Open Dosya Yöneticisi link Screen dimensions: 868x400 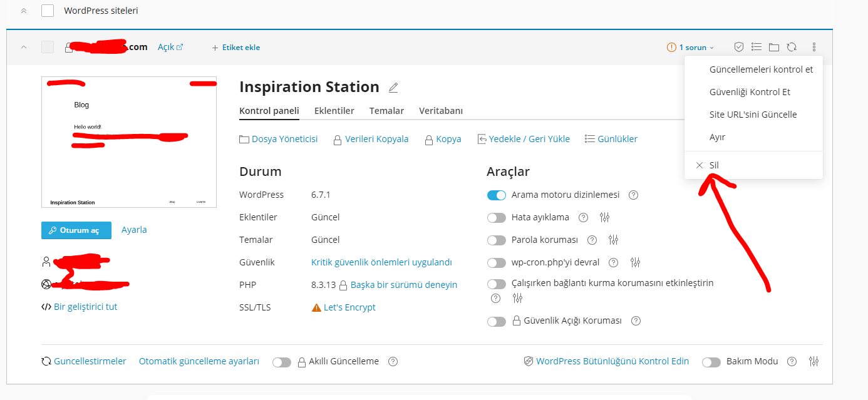279,139
